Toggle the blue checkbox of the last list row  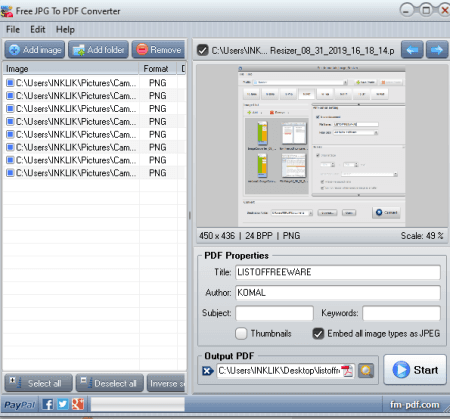pos(10,173)
